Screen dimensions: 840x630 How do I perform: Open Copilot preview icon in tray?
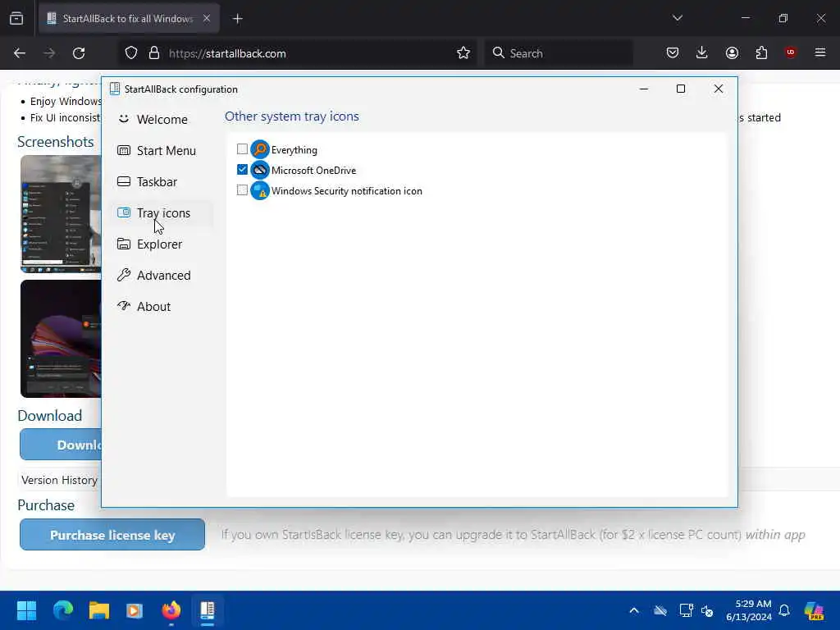(x=815, y=610)
